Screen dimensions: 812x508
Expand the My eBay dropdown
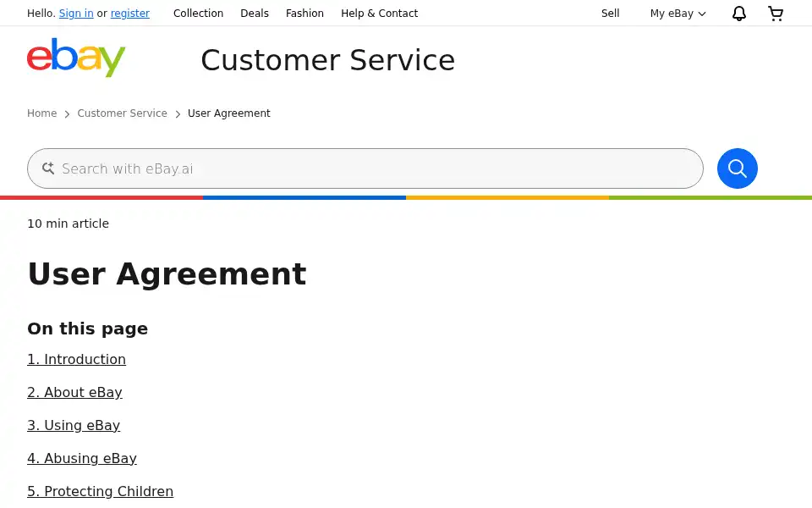pyautogui.click(x=678, y=14)
